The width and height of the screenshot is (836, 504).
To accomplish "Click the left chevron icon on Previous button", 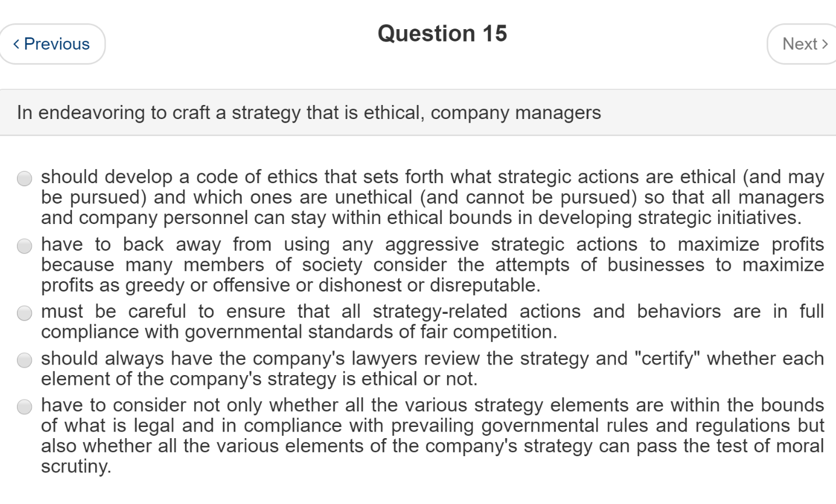I will point(17,43).
